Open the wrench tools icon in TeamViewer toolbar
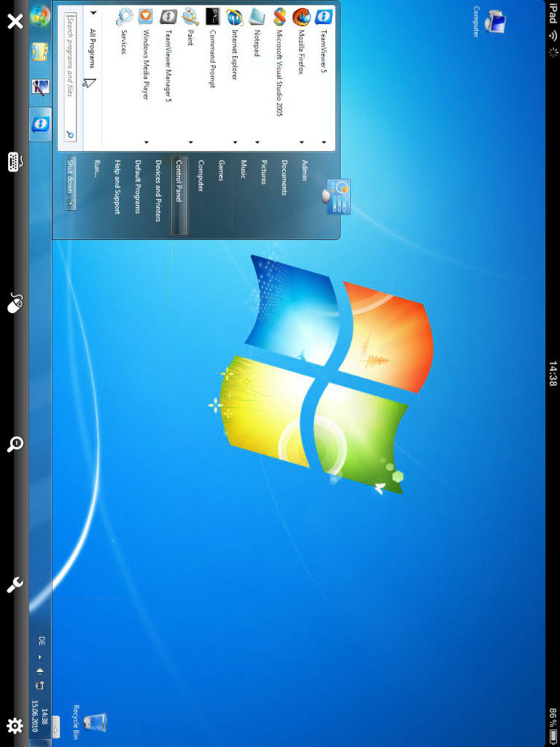This screenshot has width=560, height=747. click(x=15, y=585)
